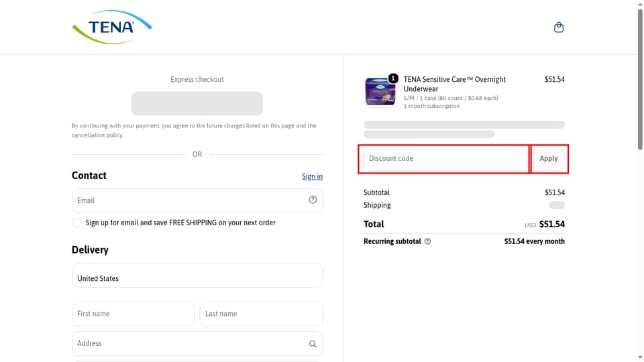
Task: Open the United States country dropdown
Action: click(197, 276)
